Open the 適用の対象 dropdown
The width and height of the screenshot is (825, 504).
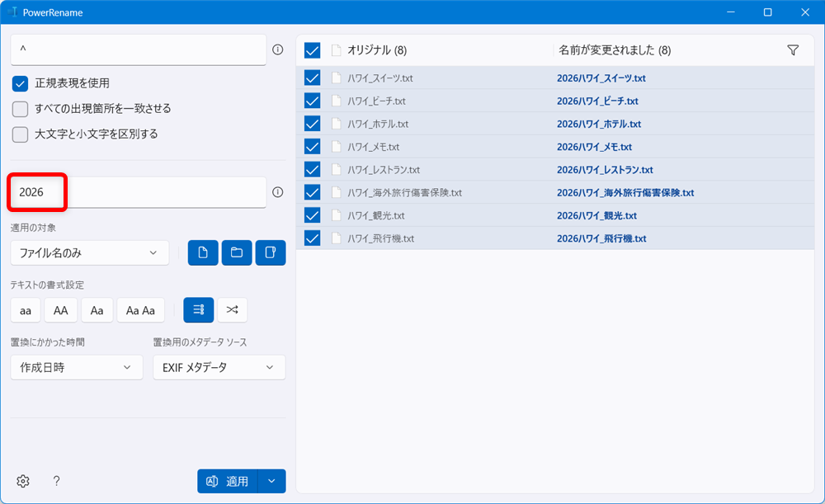tap(89, 252)
